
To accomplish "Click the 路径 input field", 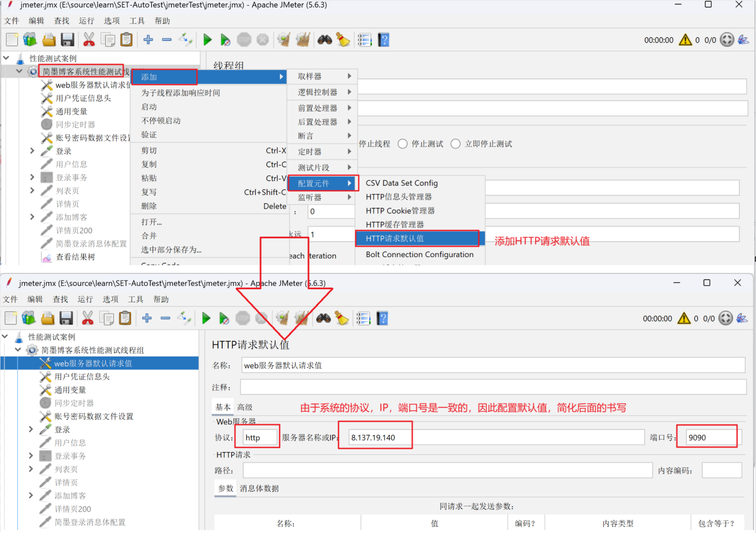I will point(447,470).
